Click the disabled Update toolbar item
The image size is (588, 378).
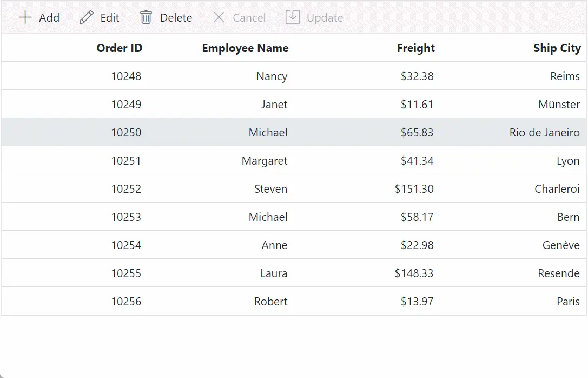tap(314, 17)
